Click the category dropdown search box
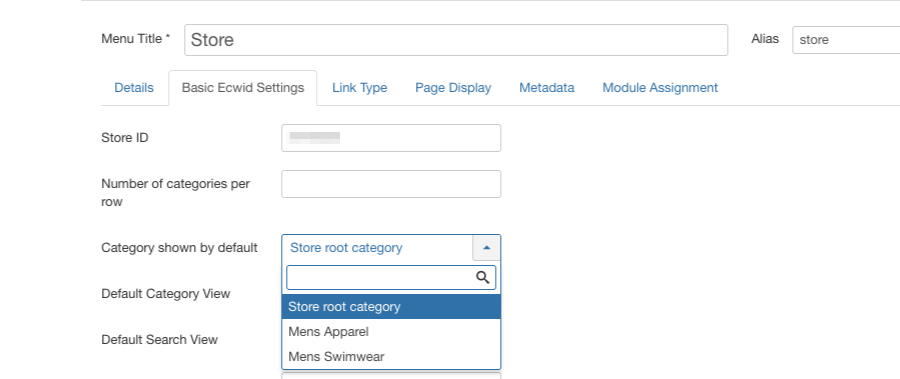The height and width of the screenshot is (379, 900). [x=391, y=277]
